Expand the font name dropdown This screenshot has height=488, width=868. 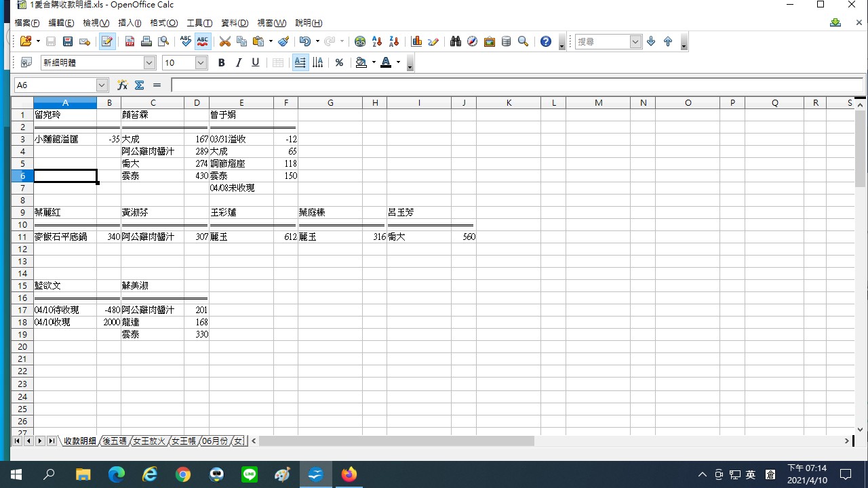click(x=149, y=63)
